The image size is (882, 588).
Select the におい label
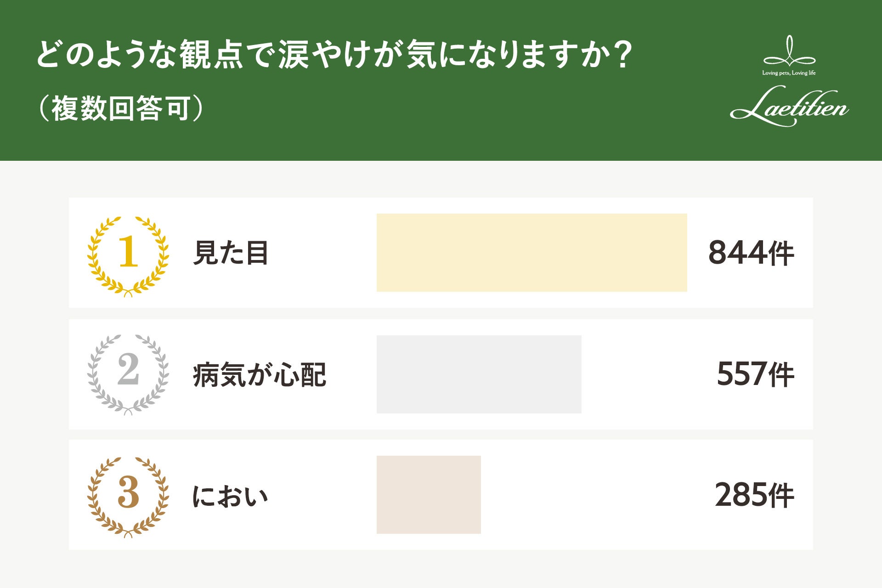[230, 497]
